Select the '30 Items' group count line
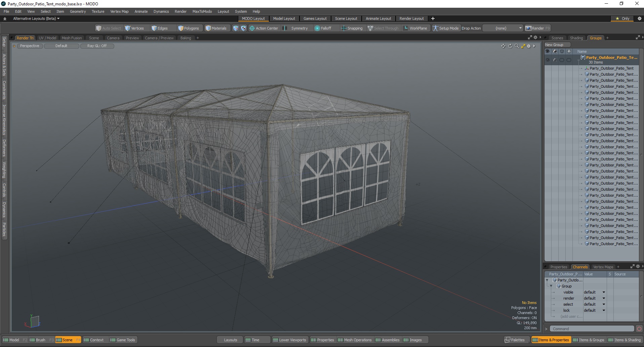The height and width of the screenshot is (347, 644). 596,62
